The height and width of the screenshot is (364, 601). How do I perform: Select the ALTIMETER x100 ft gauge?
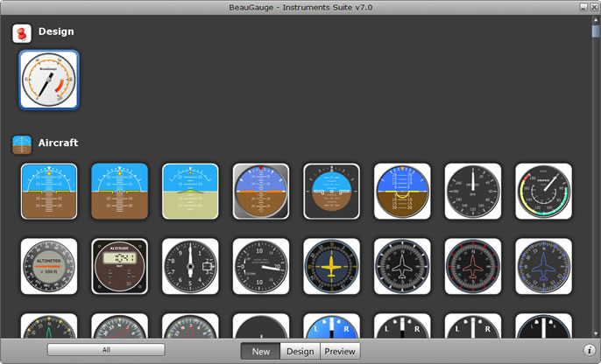coord(49,266)
